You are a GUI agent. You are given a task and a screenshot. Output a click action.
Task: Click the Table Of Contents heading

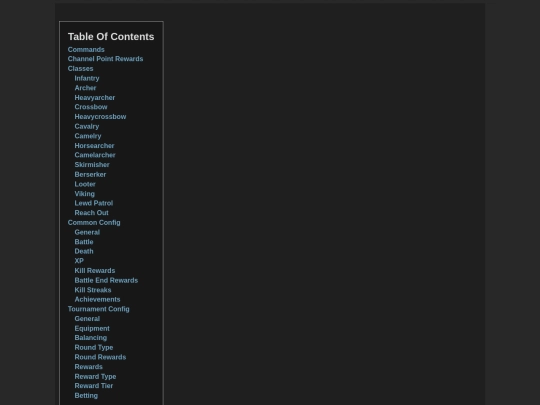pos(111,37)
